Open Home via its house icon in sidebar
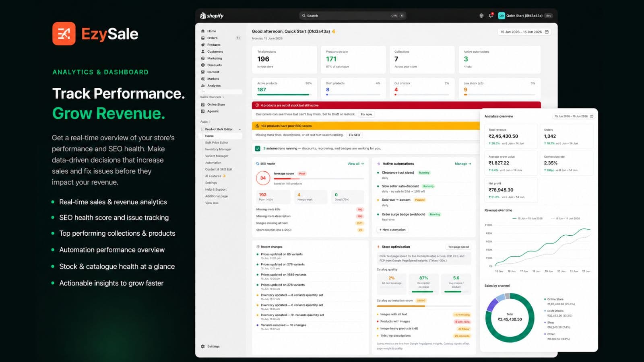This screenshot has width=644, height=362. click(x=203, y=31)
